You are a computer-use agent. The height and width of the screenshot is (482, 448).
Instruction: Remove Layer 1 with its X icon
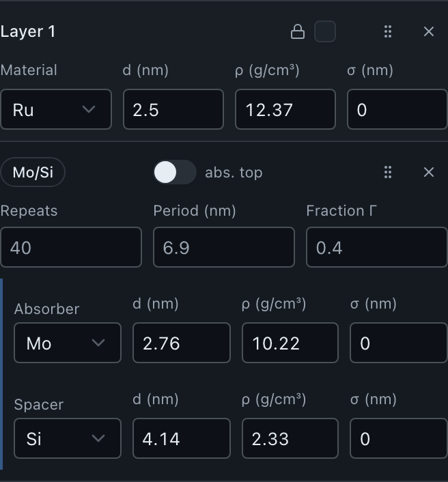coord(429,31)
